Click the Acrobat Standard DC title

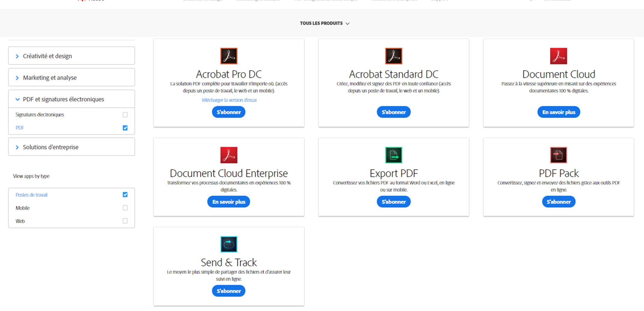click(x=394, y=74)
